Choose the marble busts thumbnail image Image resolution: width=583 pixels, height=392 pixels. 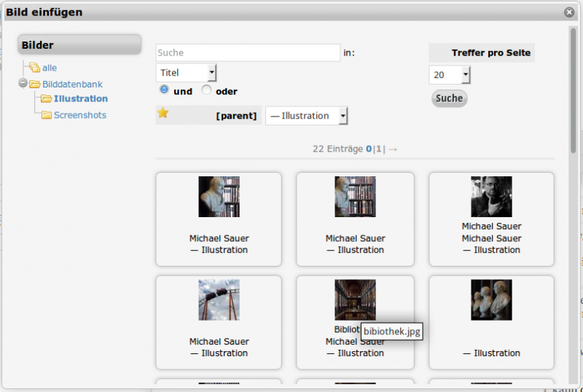click(x=491, y=299)
